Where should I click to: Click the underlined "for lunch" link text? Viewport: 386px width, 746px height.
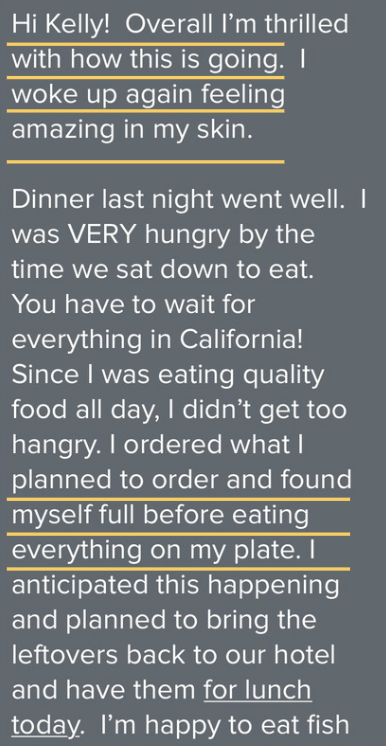(x=257, y=690)
